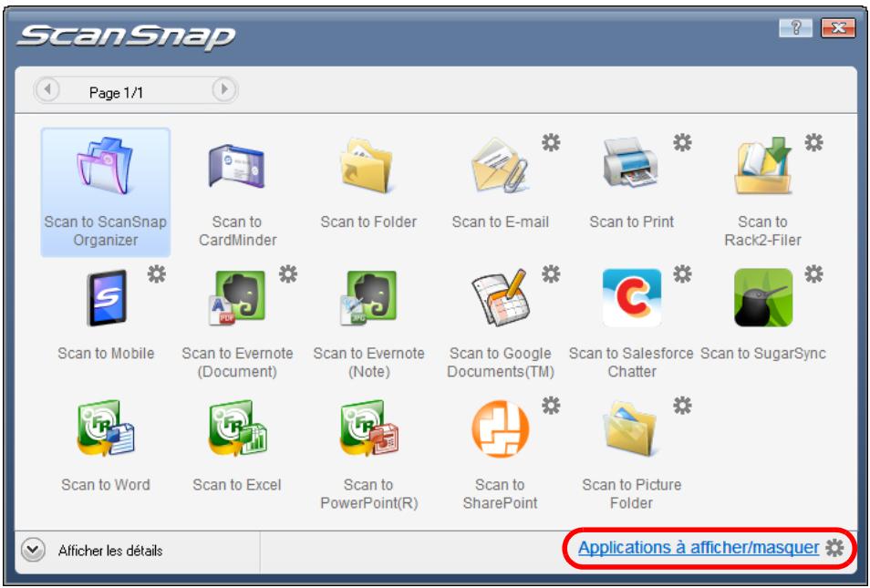Image resolution: width=870 pixels, height=588 pixels.
Task: Select Scan to Rack2-Filer icon
Action: [x=763, y=165]
